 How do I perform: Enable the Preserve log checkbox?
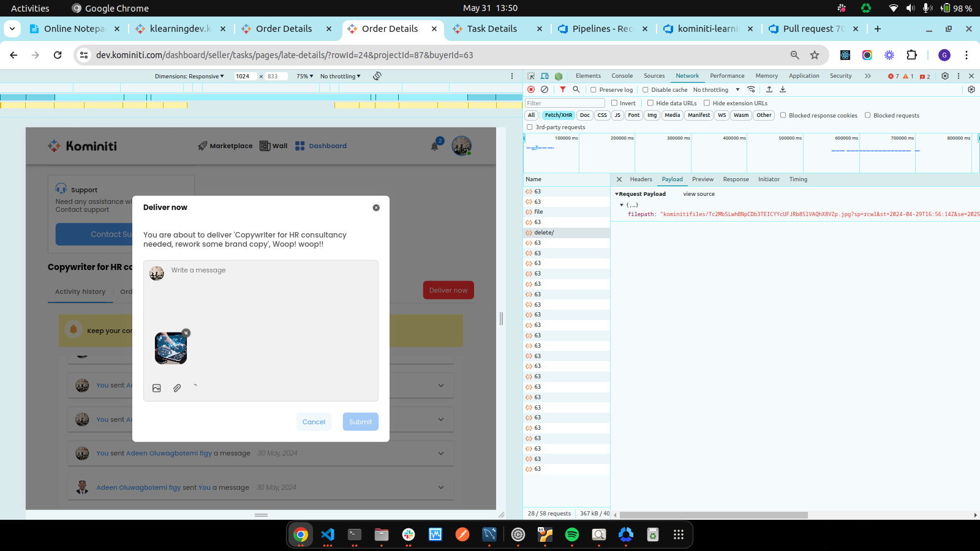(594, 90)
